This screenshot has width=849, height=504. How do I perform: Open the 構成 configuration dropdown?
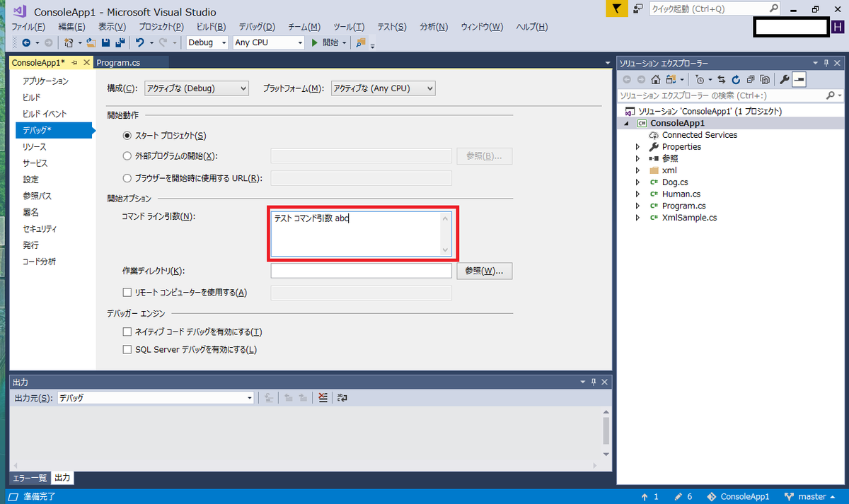click(196, 88)
